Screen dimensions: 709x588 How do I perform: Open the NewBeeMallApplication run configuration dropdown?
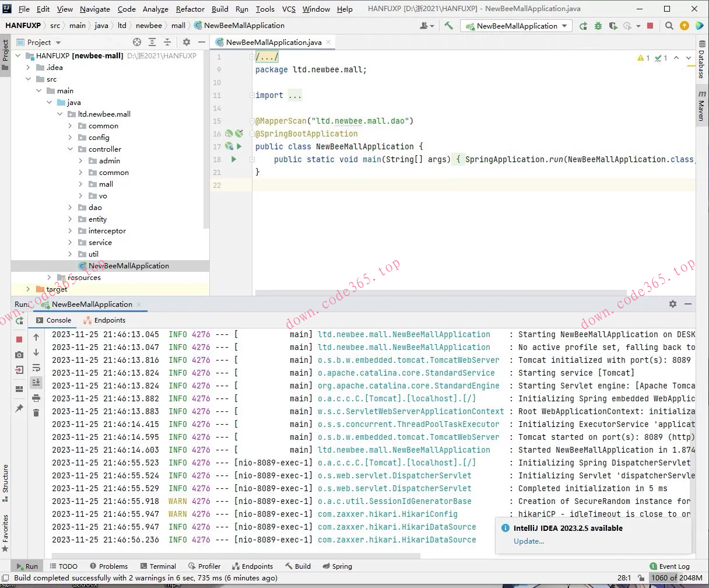[517, 26]
